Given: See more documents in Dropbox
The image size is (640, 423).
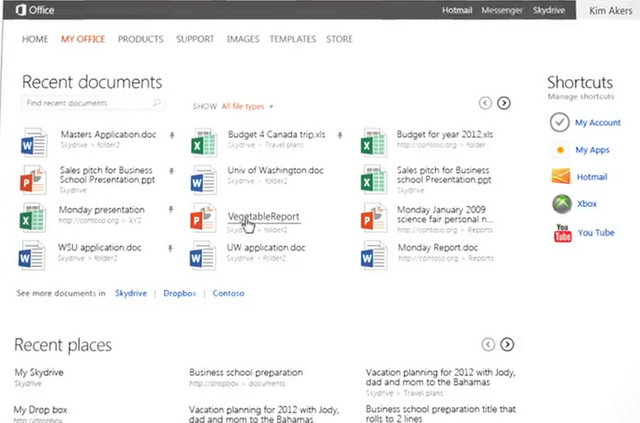Looking at the screenshot, I should pos(180,293).
